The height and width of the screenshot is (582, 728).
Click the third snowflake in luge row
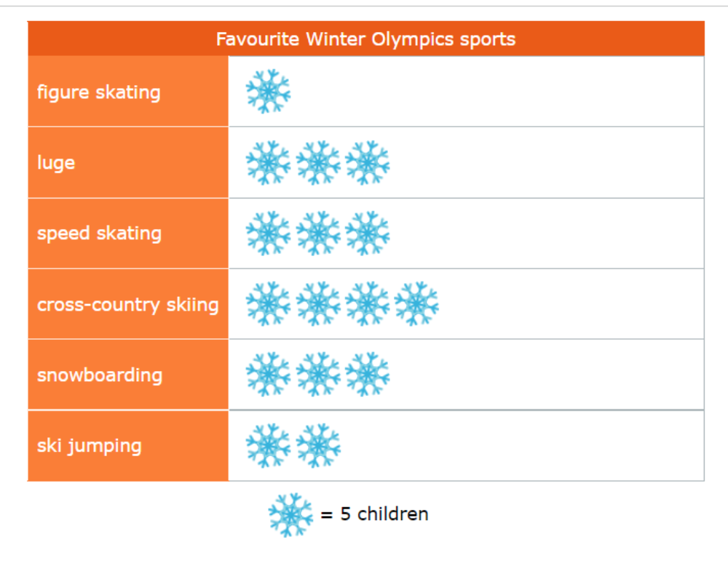point(368,163)
